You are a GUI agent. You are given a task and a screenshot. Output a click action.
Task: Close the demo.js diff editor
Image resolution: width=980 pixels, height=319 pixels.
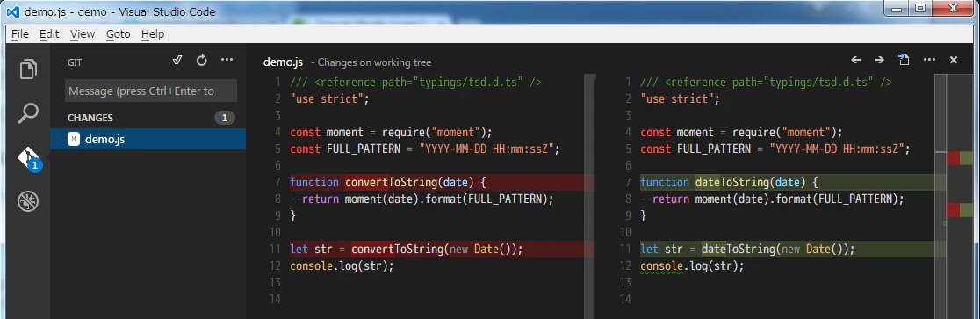point(954,60)
